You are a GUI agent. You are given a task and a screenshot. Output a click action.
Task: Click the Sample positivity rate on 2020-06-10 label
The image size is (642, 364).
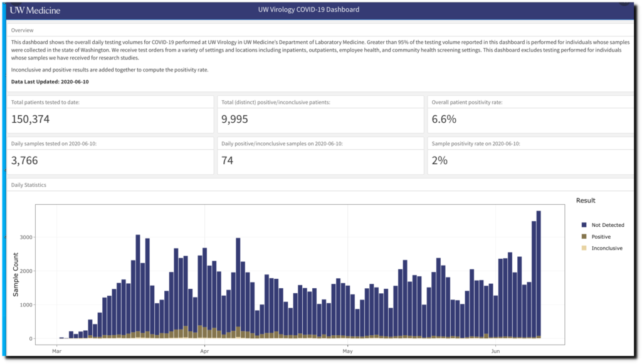pos(476,143)
